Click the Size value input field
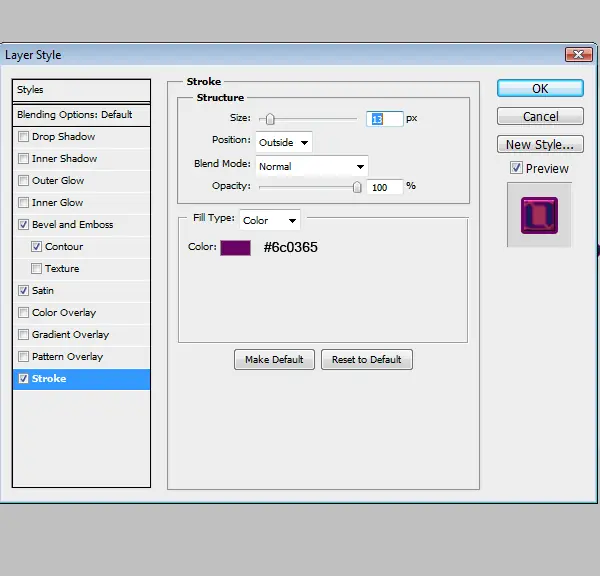Screen dimensions: 600x576 [385, 119]
